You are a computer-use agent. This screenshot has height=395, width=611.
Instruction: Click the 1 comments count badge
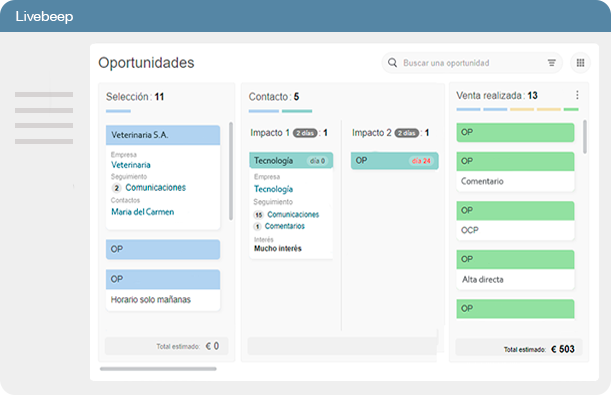coord(257,226)
